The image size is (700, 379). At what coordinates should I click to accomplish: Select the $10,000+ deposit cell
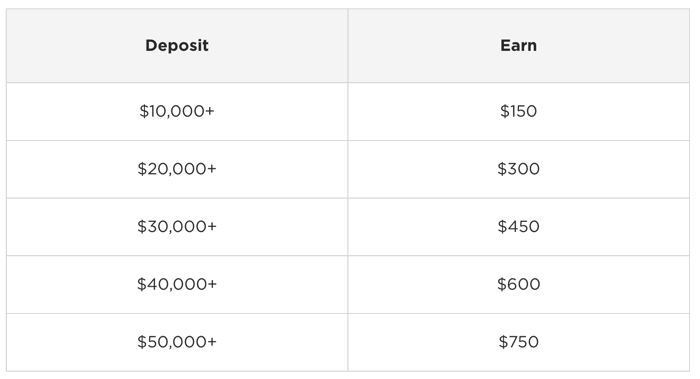coord(177,112)
